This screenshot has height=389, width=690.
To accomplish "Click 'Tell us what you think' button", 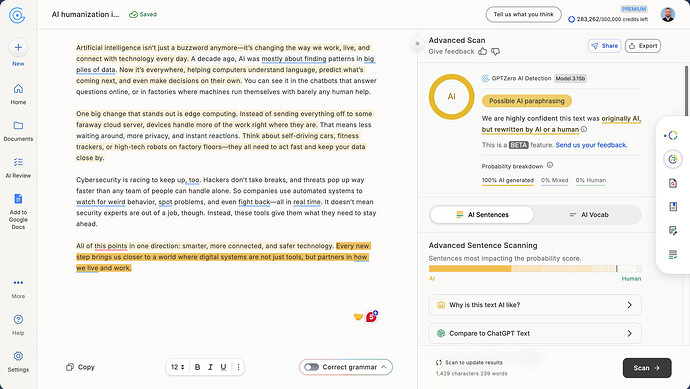I will point(524,15).
